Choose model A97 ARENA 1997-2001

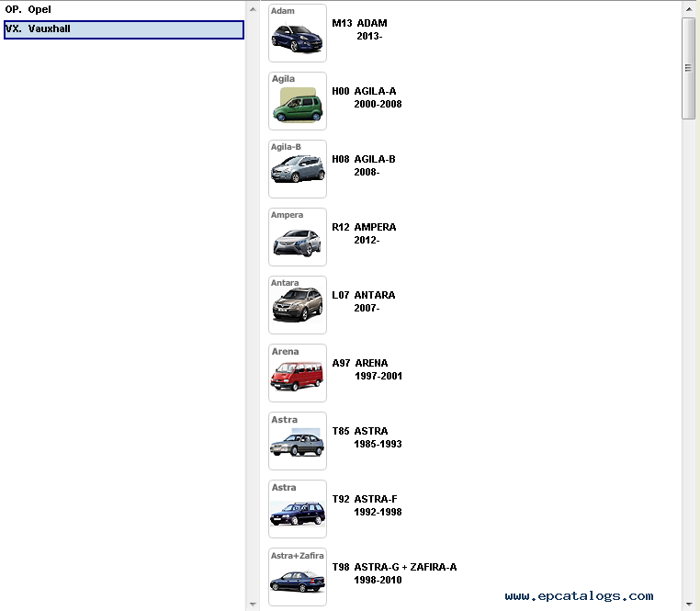(x=367, y=369)
